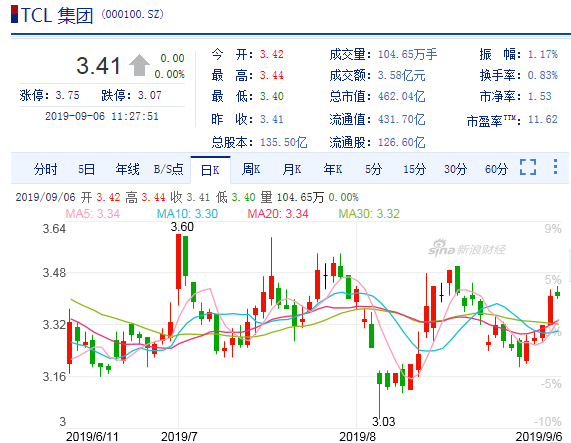Click the 最低 value 3.40
This screenshot has height=443, width=571.
pyautogui.click(x=272, y=96)
